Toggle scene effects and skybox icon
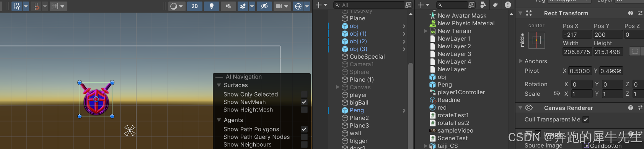644x149 pixels. point(243,6)
